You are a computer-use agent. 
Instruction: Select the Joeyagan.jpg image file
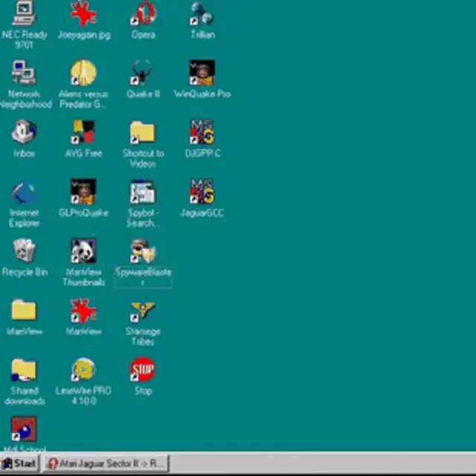click(83, 14)
